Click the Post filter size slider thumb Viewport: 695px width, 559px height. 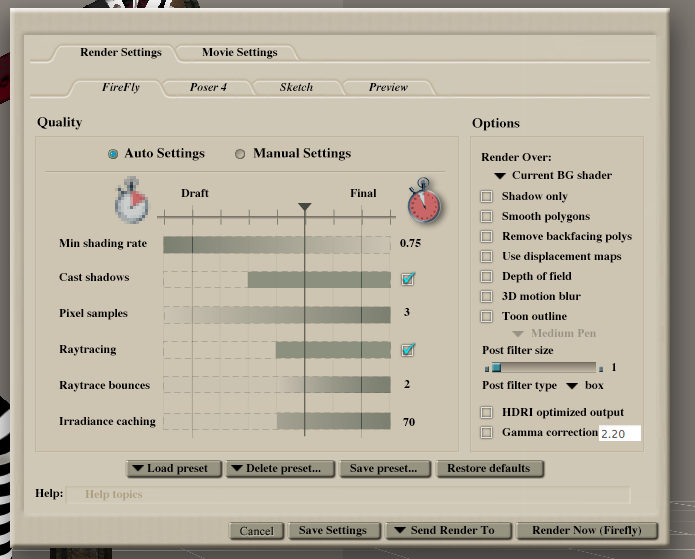pyautogui.click(x=496, y=367)
